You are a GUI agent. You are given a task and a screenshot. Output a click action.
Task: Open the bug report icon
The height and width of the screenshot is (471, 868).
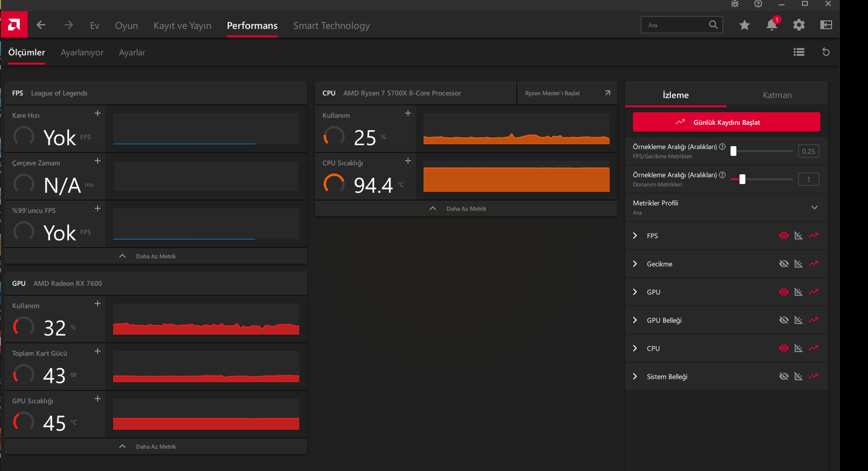[735, 4]
